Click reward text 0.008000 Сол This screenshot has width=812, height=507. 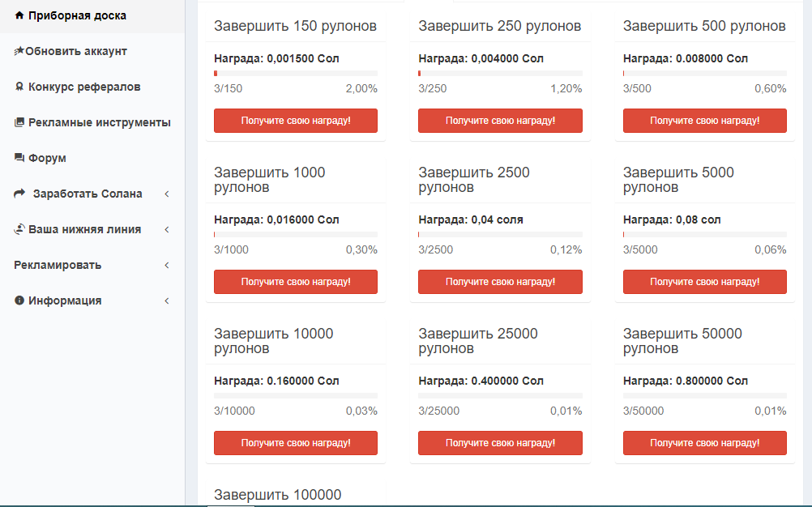tap(712, 58)
